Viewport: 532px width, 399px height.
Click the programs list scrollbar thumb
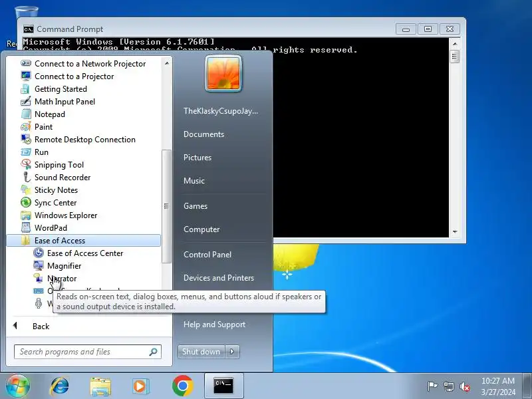(x=166, y=206)
